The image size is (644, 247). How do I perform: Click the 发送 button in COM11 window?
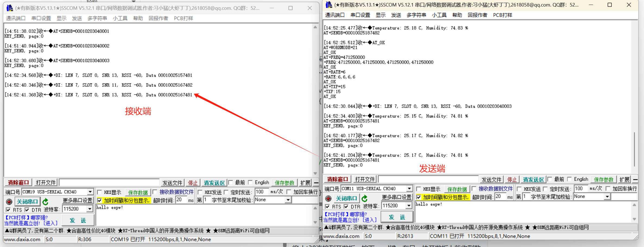coord(397,217)
